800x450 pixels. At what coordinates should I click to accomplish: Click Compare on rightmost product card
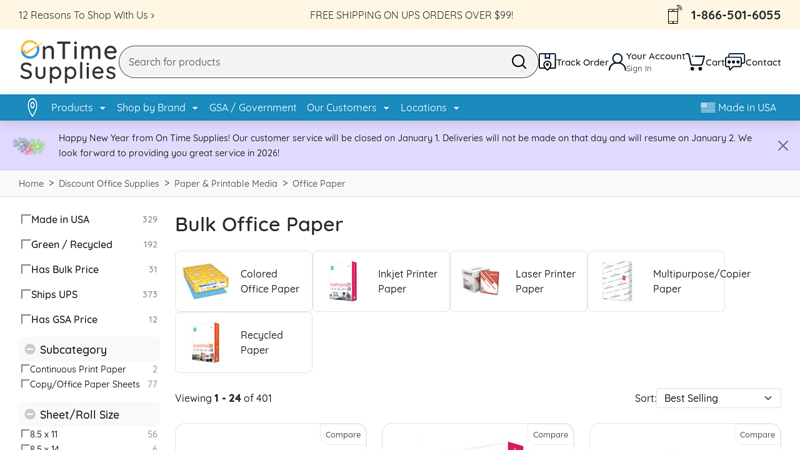(x=757, y=435)
